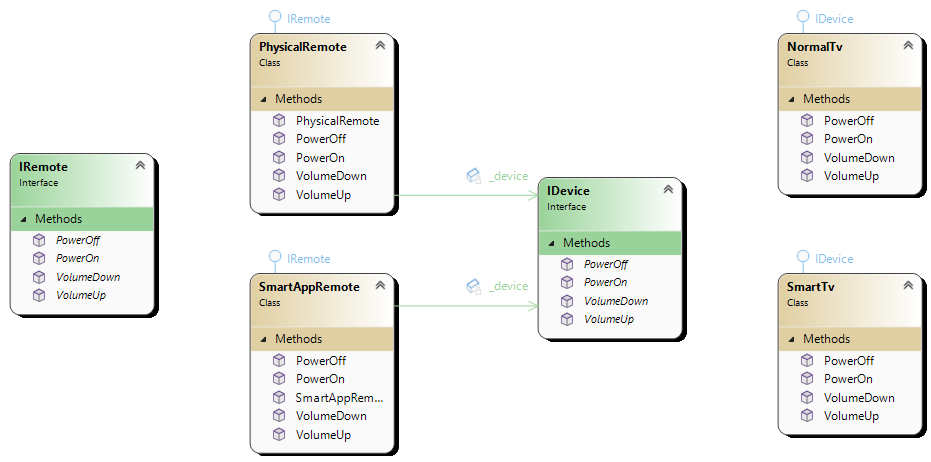Click the VolumeDown method icon in SmartTv
The height and width of the screenshot is (462, 931).
click(807, 398)
